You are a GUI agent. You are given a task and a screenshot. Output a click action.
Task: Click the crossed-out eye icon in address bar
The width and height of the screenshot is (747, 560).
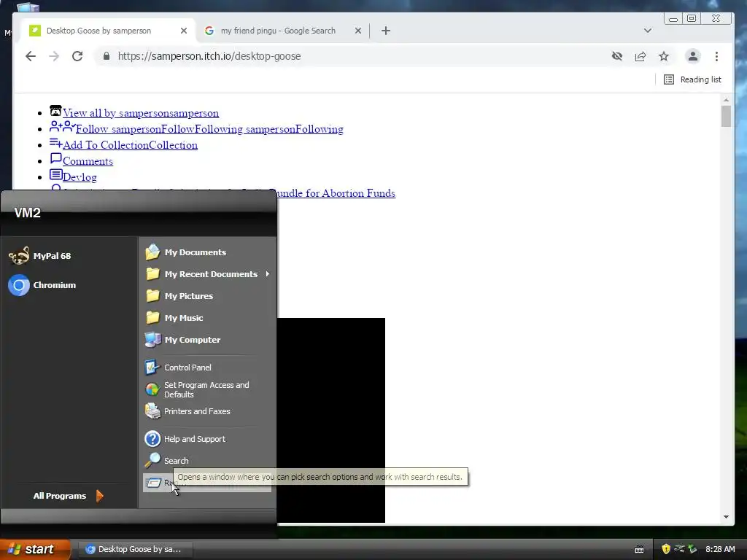617,56
